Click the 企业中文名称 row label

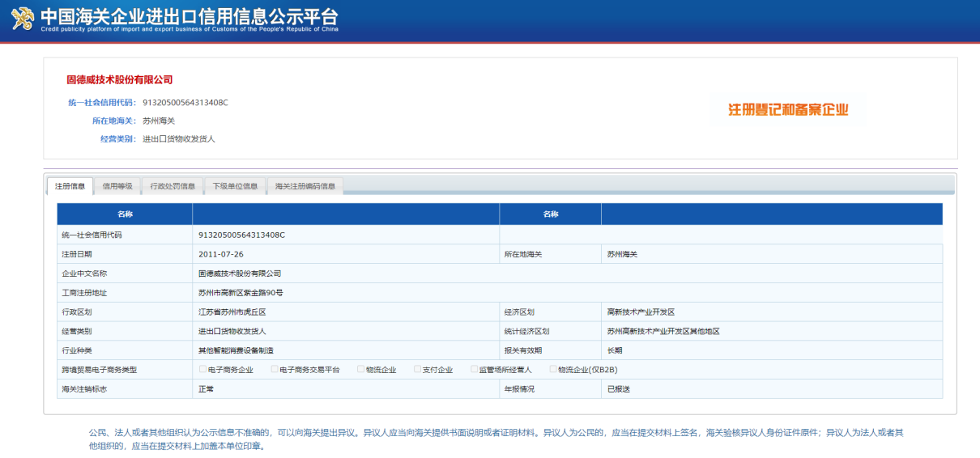click(x=84, y=274)
